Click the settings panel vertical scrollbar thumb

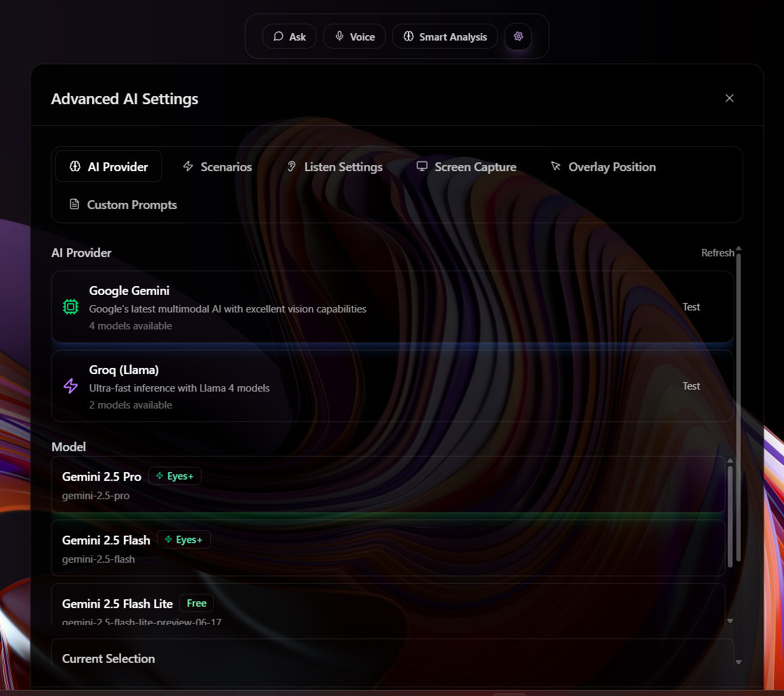pyautogui.click(x=739, y=407)
